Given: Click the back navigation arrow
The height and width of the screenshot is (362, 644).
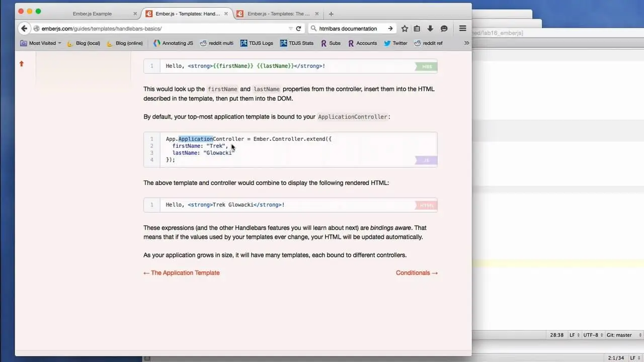Looking at the screenshot, I should click(24, 29).
